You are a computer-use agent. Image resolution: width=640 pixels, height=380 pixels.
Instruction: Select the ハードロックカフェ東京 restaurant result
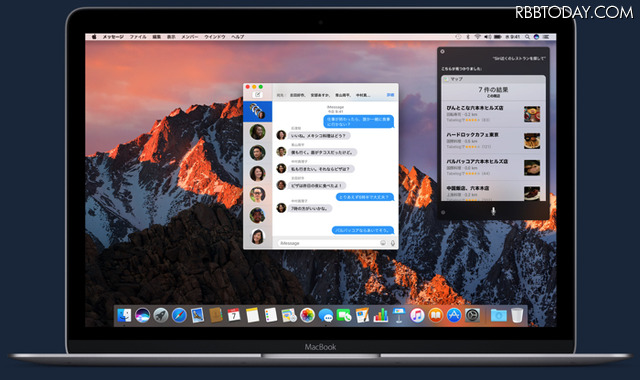[493, 141]
